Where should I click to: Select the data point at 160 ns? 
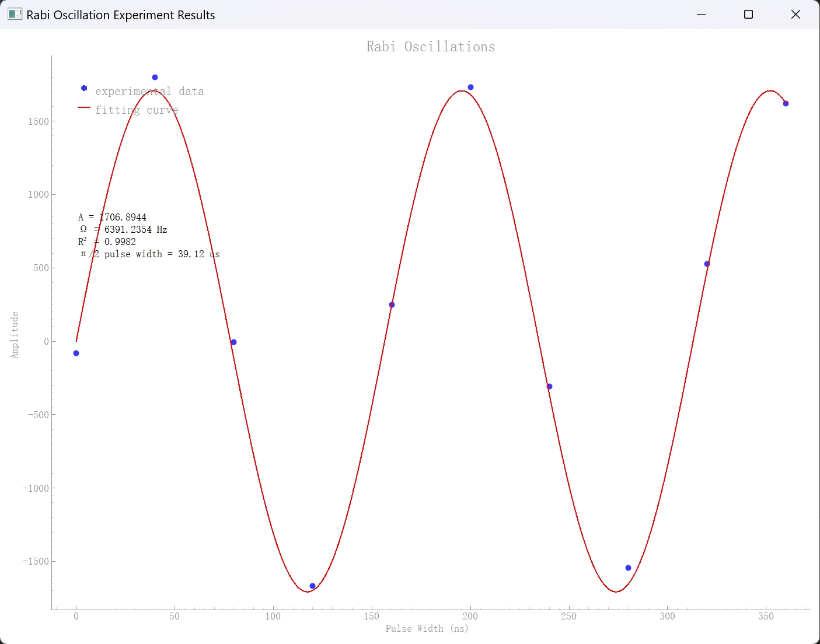point(392,305)
